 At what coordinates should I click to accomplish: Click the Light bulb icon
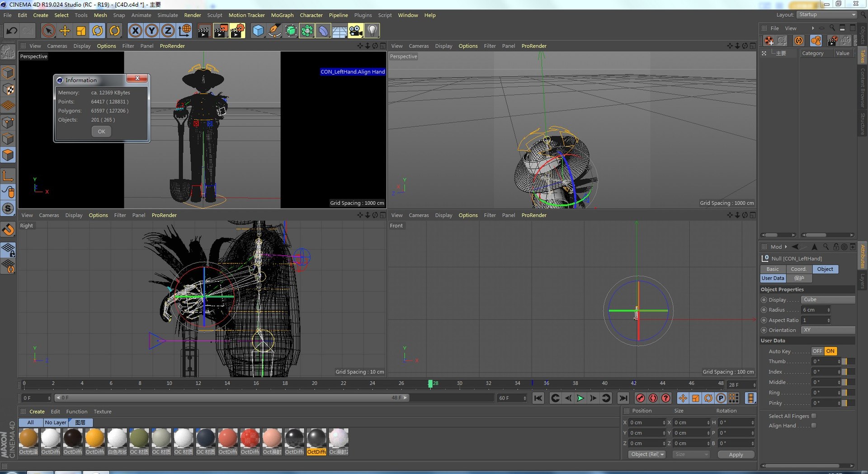pos(372,31)
